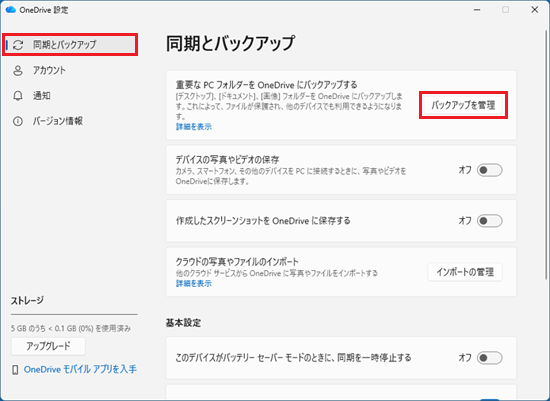Click the storage usage text 5 GB のうち
Screen dimensions: 550x401
[x=71, y=328]
